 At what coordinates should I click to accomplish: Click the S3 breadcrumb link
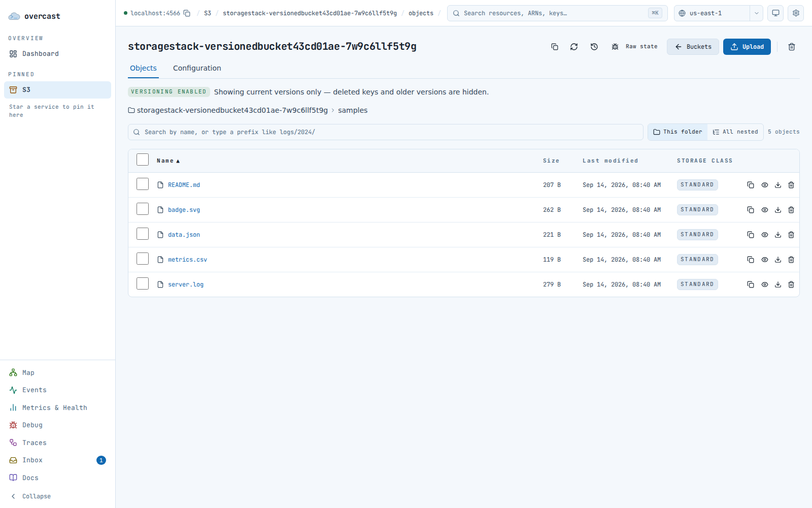click(208, 13)
